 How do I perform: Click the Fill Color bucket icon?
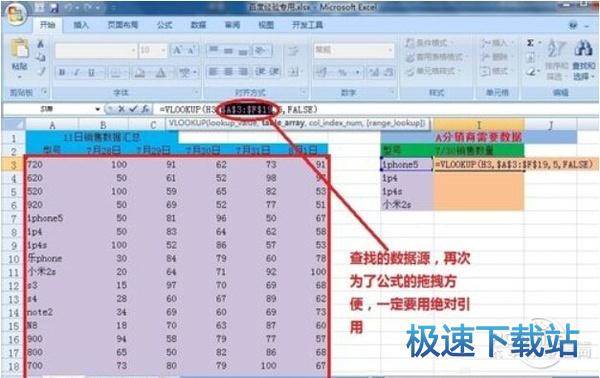(140, 72)
